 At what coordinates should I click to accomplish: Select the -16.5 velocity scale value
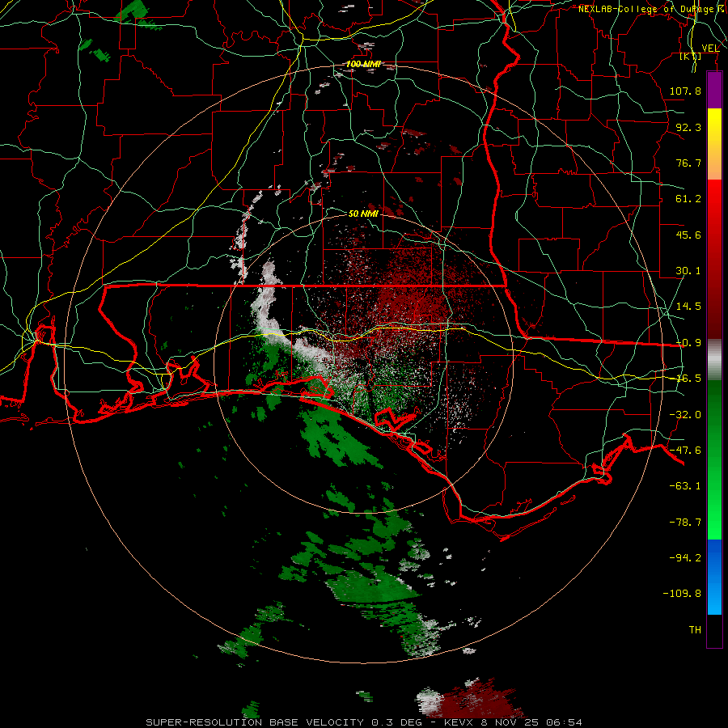pos(688,379)
